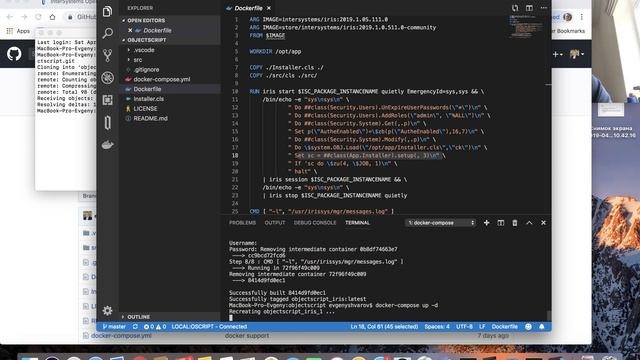Open README.md in the explorer
This screenshot has width=640, height=360.
click(150, 119)
